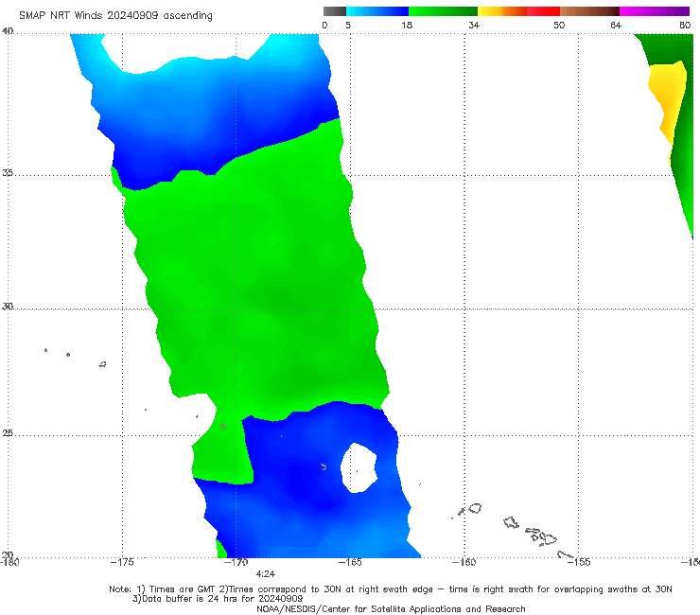700x615 pixels.
Task: Click the 'SMAP NRT Winds 20240909 ascending' title
Action: 115,15
